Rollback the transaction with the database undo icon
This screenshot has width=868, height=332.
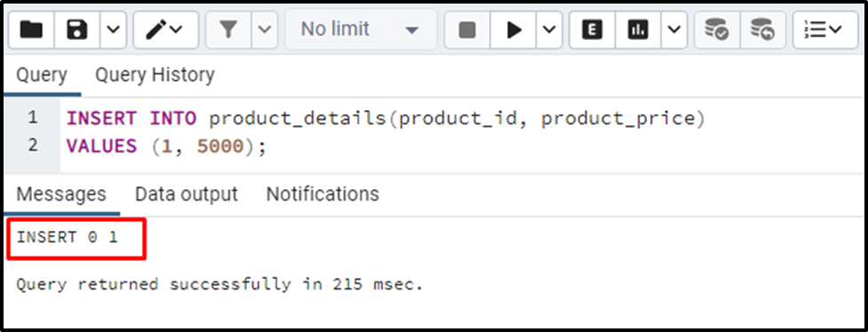pos(762,30)
